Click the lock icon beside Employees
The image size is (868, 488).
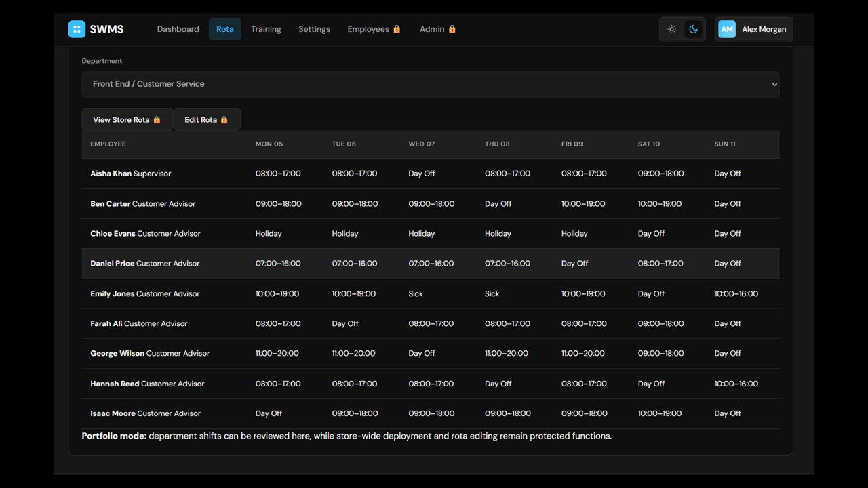[397, 29]
